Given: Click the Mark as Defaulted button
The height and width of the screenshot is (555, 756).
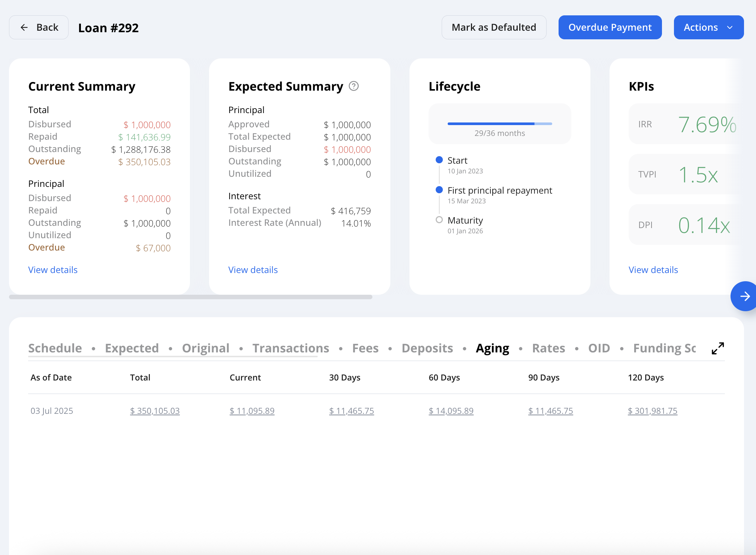Looking at the screenshot, I should [x=494, y=27].
